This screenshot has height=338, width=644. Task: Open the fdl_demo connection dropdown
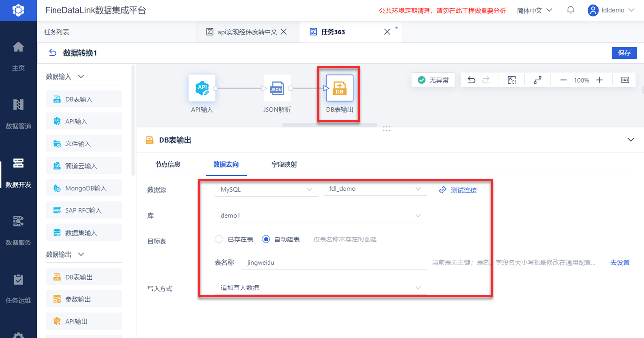pyautogui.click(x=375, y=189)
